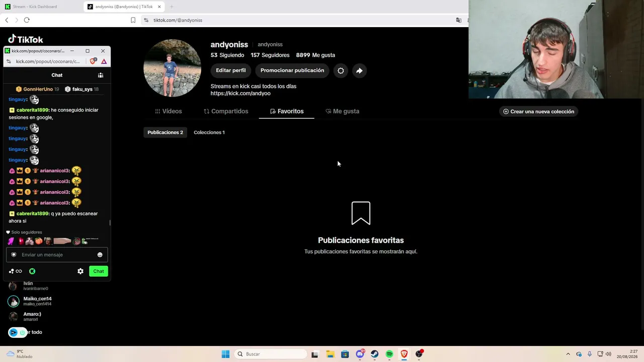Image resolution: width=644 pixels, height=362 pixels.
Task: Click the Enviar un mensaje input field
Action: [x=57, y=255]
